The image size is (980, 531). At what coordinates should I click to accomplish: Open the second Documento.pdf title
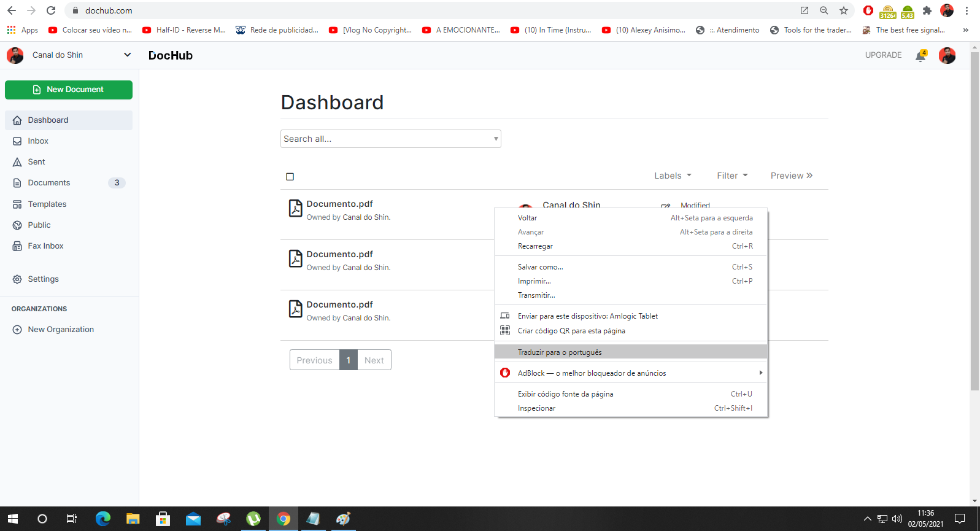339,254
